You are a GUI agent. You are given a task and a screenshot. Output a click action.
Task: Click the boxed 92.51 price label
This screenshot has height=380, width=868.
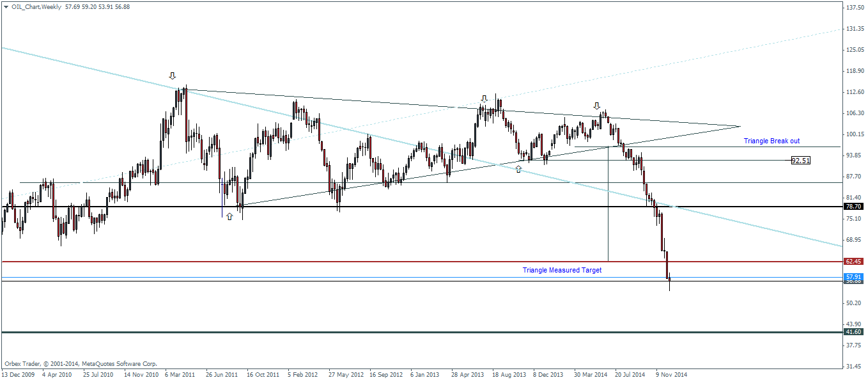(800, 161)
